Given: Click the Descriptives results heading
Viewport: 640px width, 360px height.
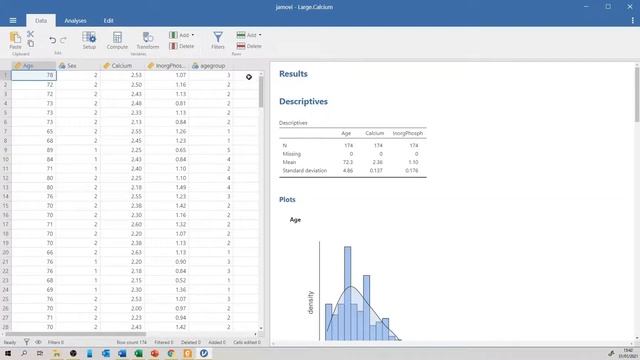Looking at the screenshot, I should 303,102.
